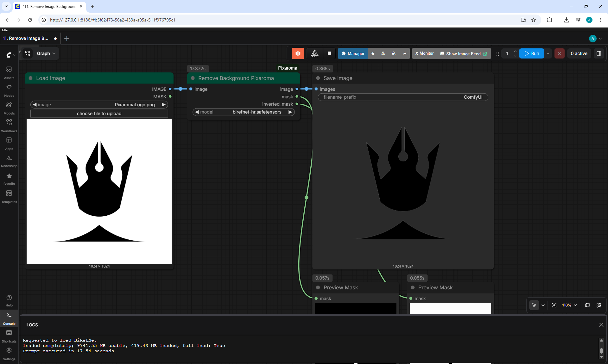608x364 pixels.
Task: Open the Shortcuts panel
Action: coord(9,336)
